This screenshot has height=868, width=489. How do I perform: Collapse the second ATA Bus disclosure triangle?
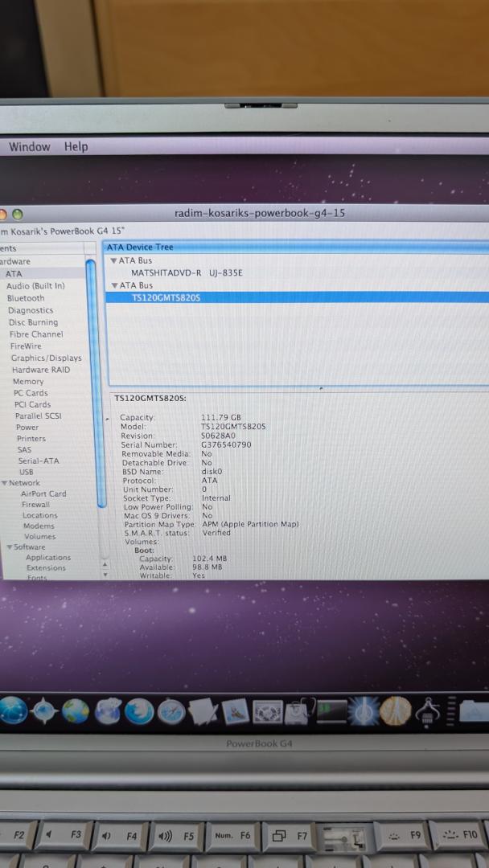[x=113, y=286]
